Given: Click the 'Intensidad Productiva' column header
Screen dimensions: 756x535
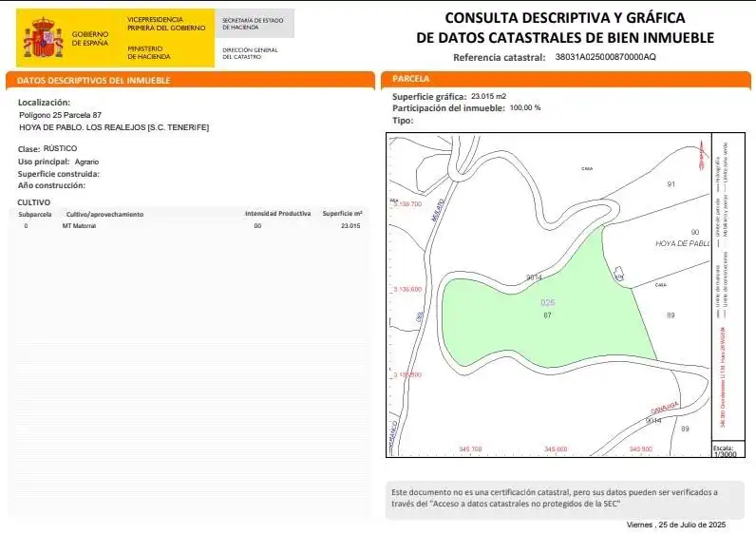Looking at the screenshot, I should 277,213.
